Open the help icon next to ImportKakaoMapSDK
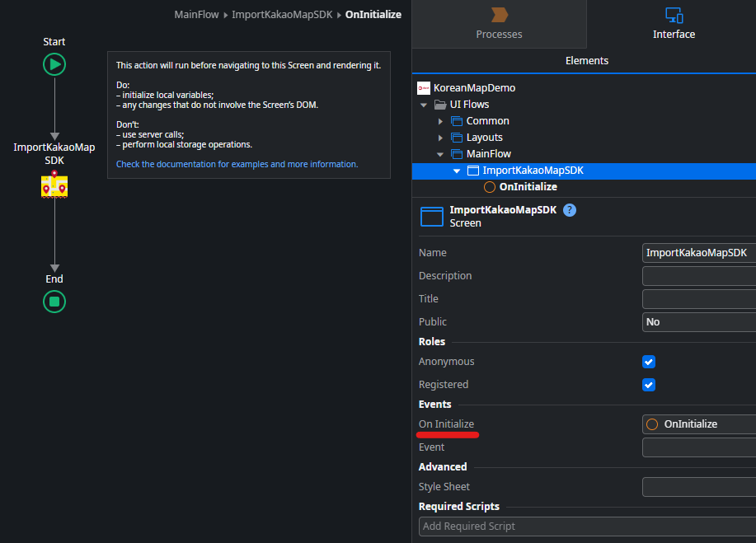 [570, 210]
